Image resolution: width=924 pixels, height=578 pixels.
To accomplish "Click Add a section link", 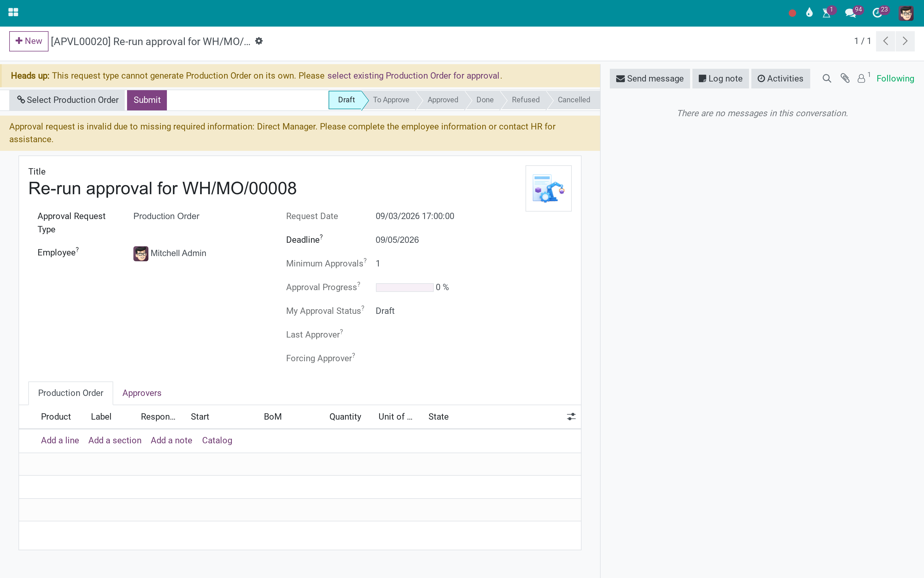I will pos(115,440).
